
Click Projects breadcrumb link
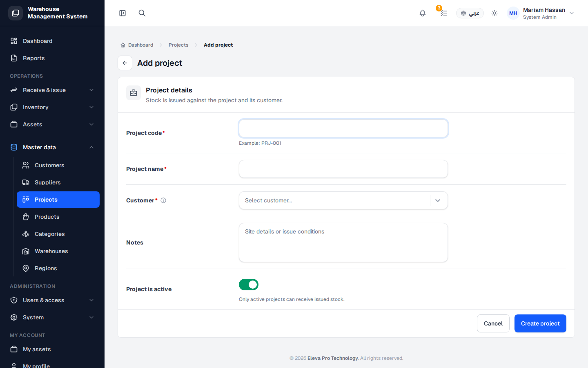pos(178,45)
